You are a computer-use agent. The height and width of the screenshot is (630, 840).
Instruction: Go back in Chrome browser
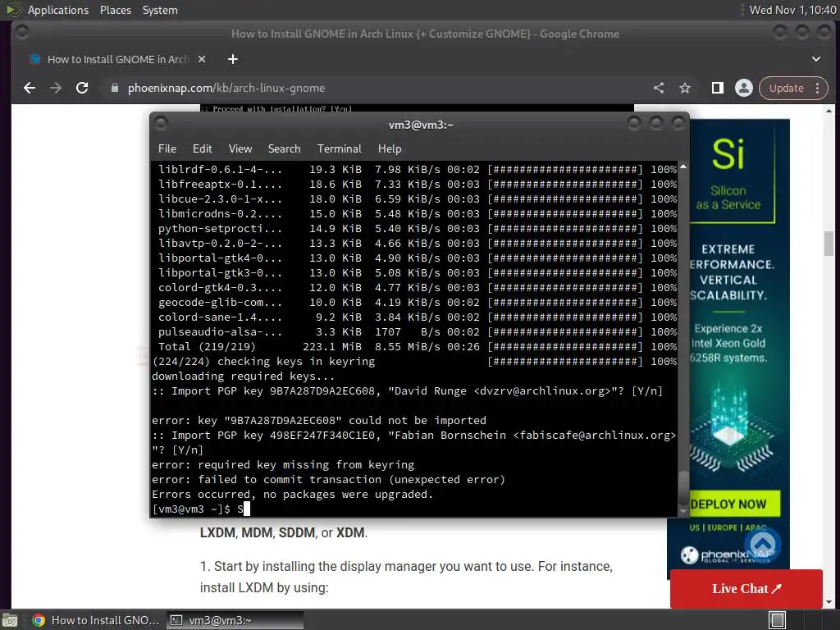(30, 88)
